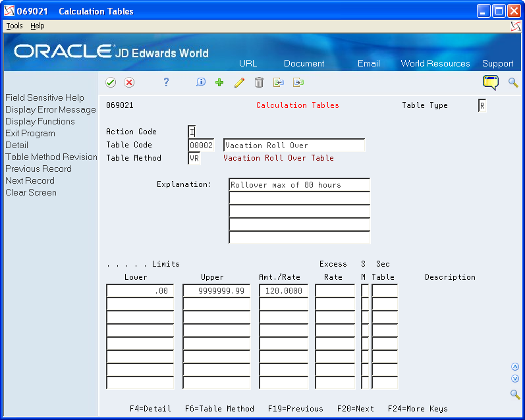This screenshot has height=420, width=525.
Task: Click the program number 069021 text
Action: click(x=120, y=105)
